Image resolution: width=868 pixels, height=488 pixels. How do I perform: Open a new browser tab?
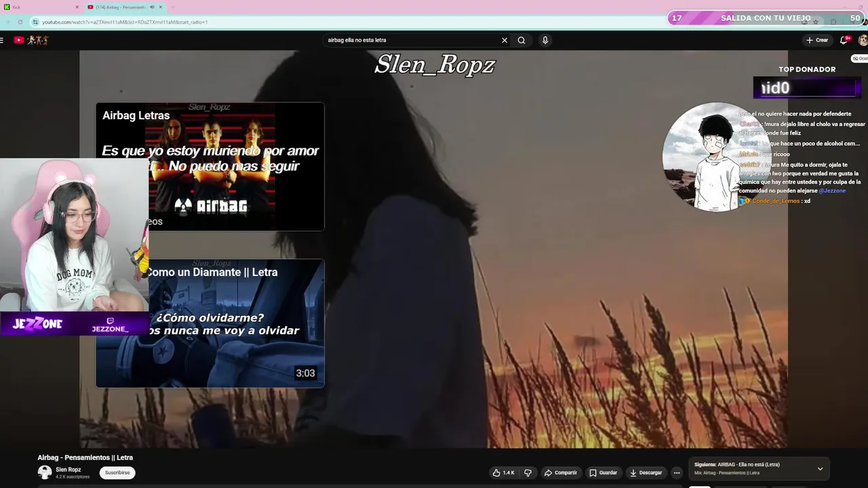[173, 7]
